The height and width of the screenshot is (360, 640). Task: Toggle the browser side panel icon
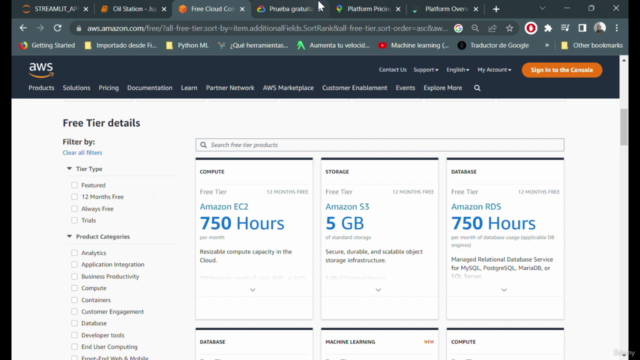(582, 28)
